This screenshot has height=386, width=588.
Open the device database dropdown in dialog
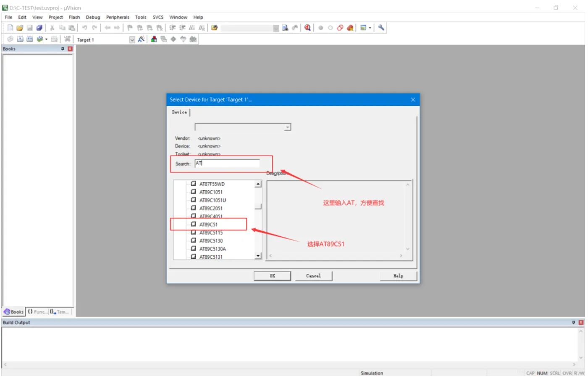tap(288, 127)
